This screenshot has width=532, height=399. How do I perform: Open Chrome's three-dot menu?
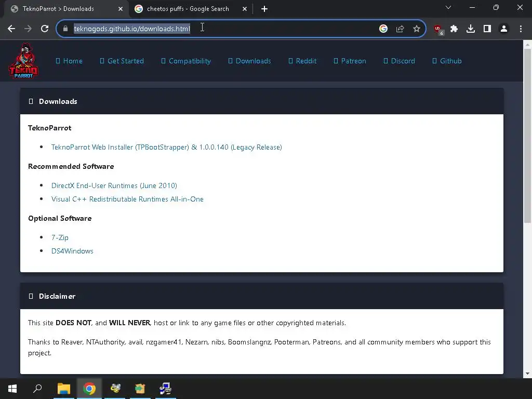pos(521,29)
